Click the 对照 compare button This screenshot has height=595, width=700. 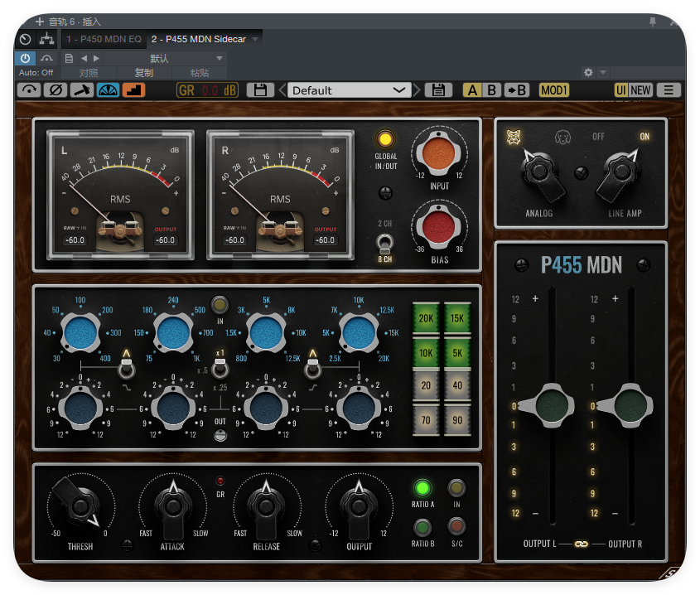point(89,73)
